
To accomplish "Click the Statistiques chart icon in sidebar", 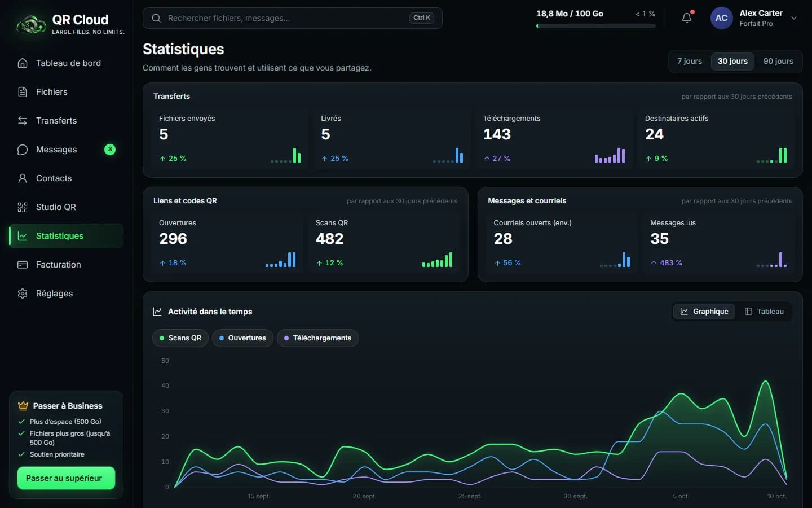I will pos(23,236).
